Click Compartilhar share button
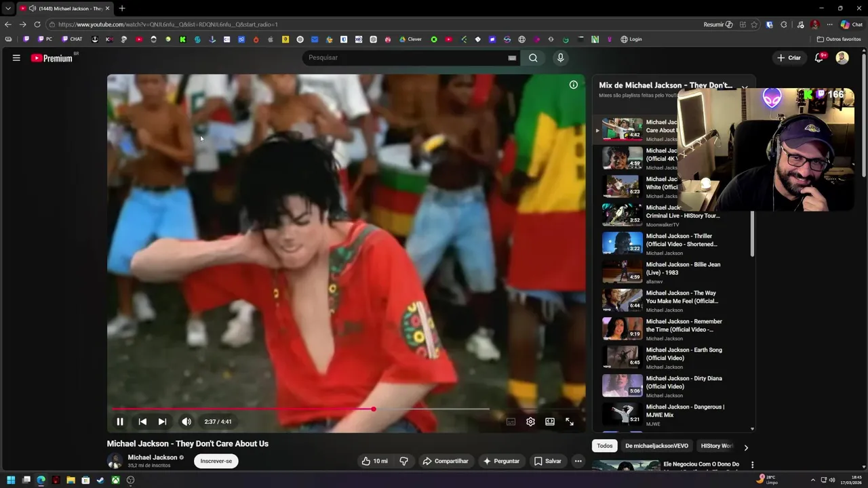 446,461
